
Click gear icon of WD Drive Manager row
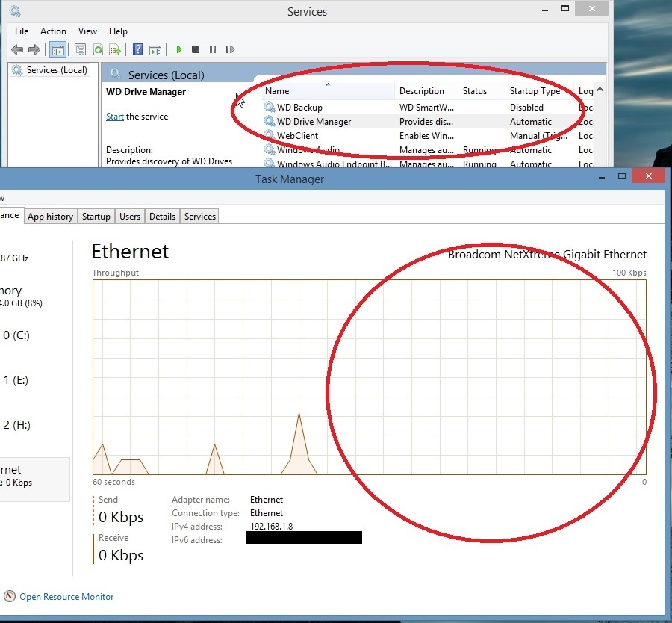pos(269,121)
